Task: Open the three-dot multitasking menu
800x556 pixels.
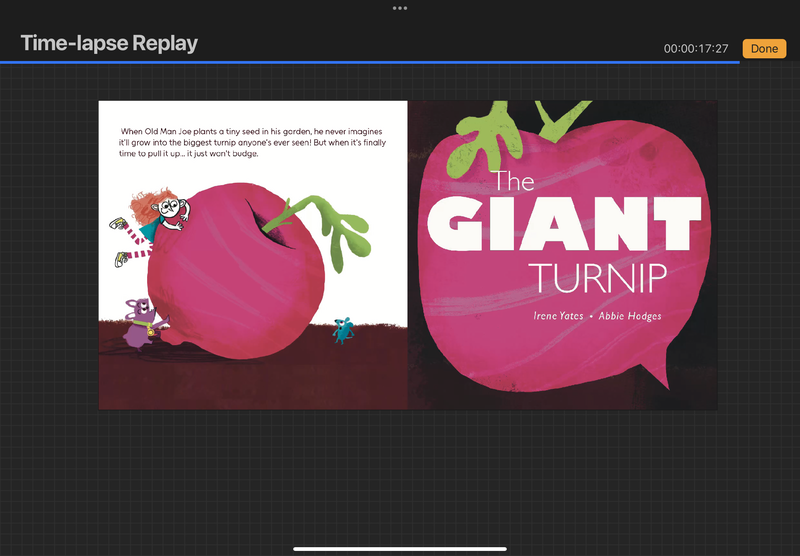Action: pyautogui.click(x=400, y=8)
